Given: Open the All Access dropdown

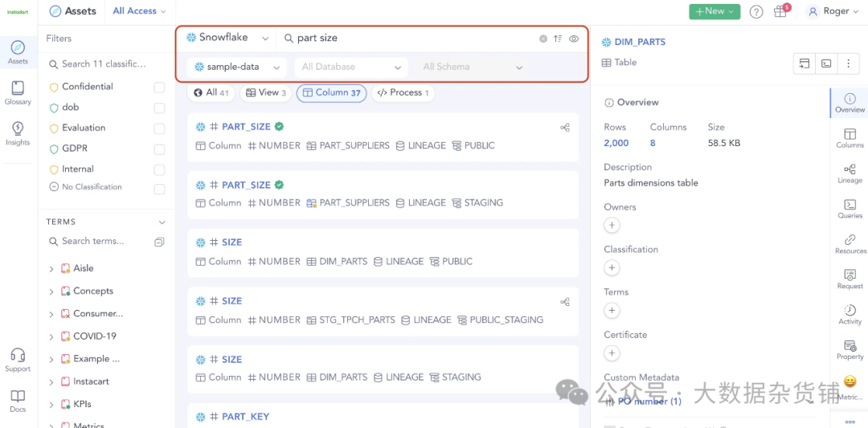Looking at the screenshot, I should pos(139,11).
